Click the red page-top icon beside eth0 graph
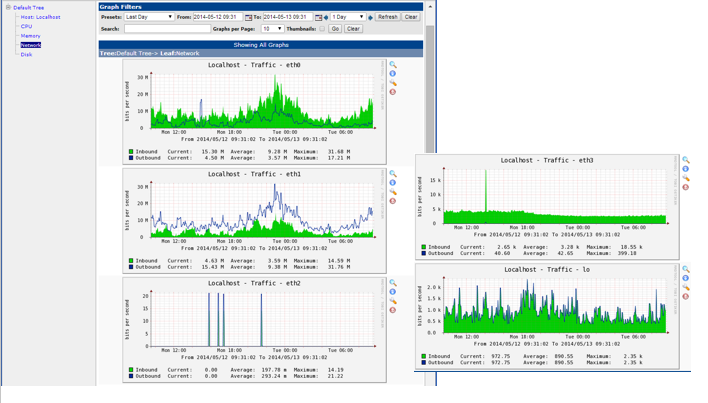Viewport: 708px width, 403px height. point(393,92)
